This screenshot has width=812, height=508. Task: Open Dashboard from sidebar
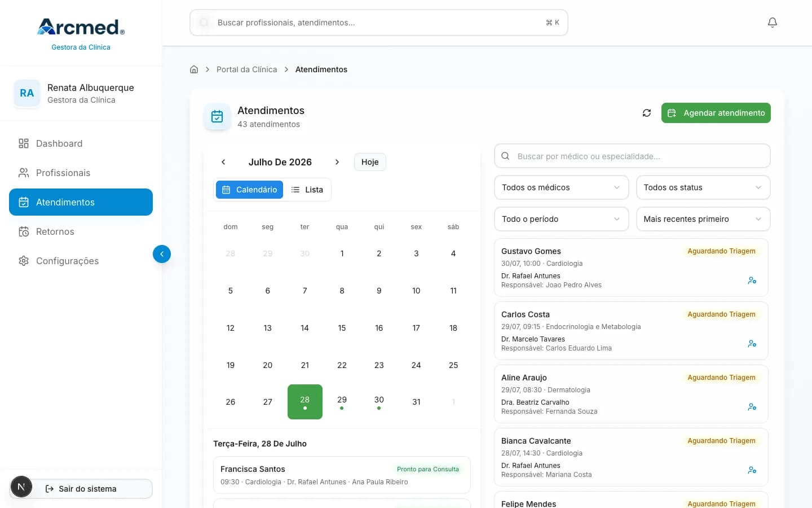coord(81,143)
